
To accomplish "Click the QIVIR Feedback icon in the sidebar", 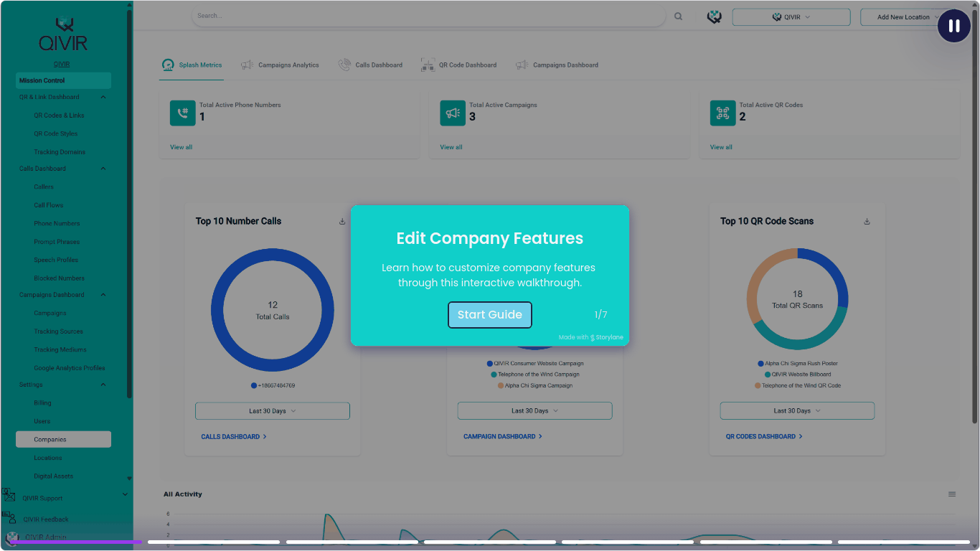I will click(9, 517).
